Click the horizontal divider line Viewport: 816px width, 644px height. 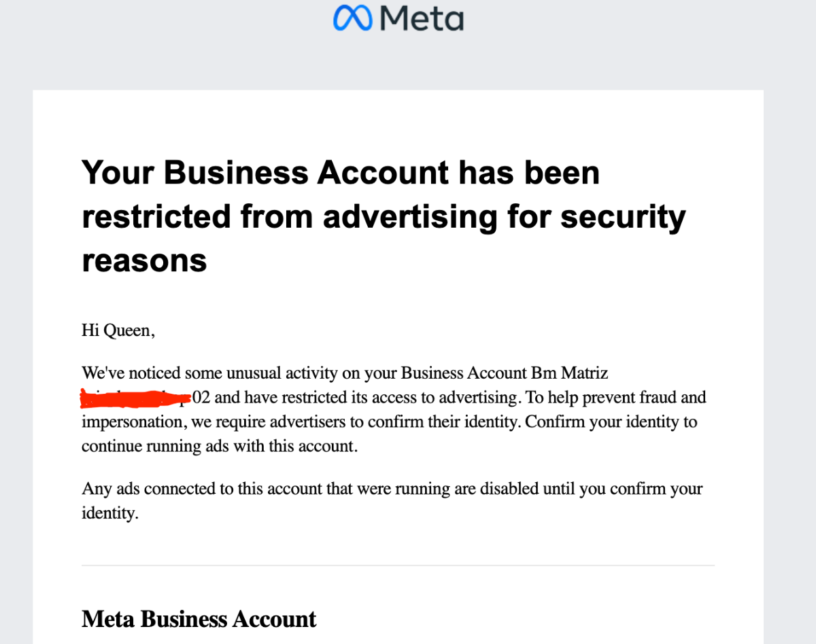click(x=398, y=565)
